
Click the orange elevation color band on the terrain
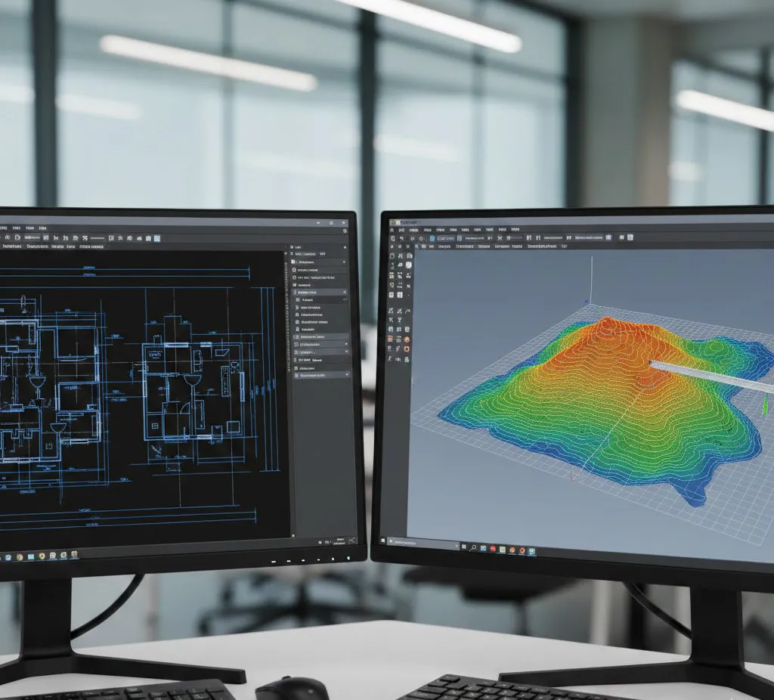[597, 340]
